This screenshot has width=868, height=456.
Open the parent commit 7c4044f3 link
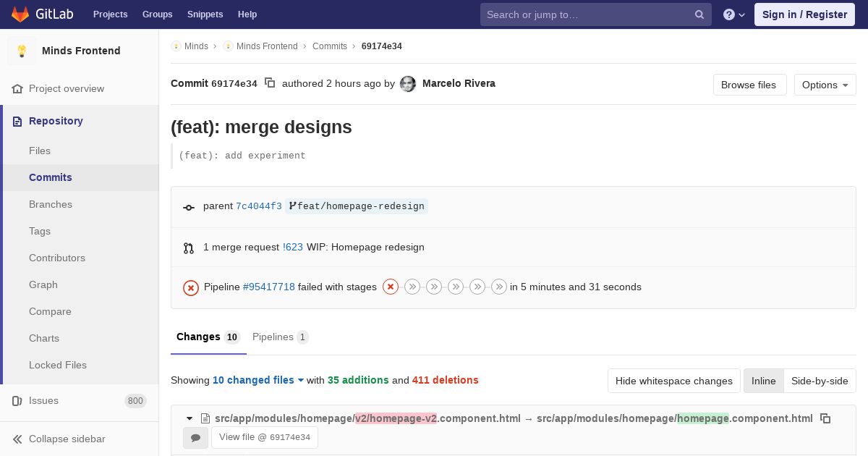259,206
